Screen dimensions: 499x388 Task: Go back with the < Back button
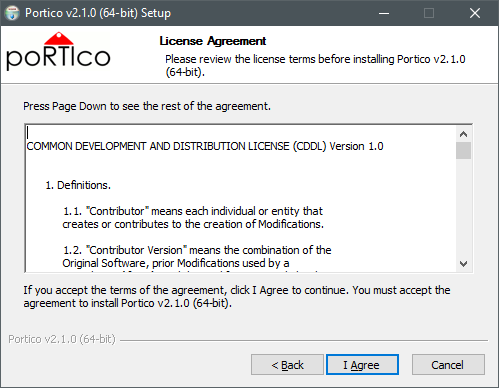pyautogui.click(x=287, y=365)
